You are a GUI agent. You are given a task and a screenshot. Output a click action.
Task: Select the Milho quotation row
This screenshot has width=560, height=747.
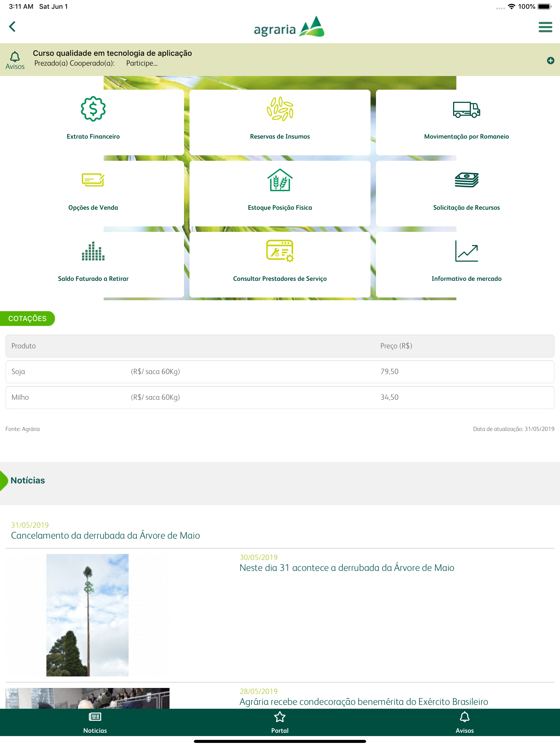tap(280, 397)
